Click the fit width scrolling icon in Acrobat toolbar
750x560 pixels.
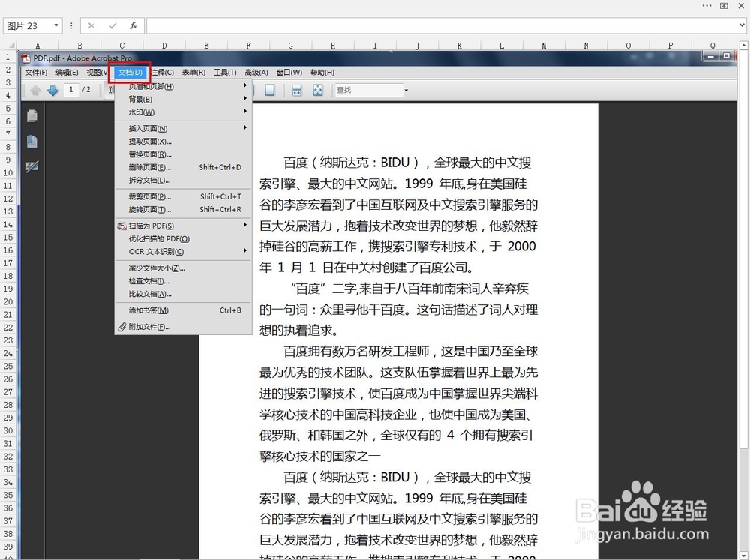pyautogui.click(x=296, y=90)
